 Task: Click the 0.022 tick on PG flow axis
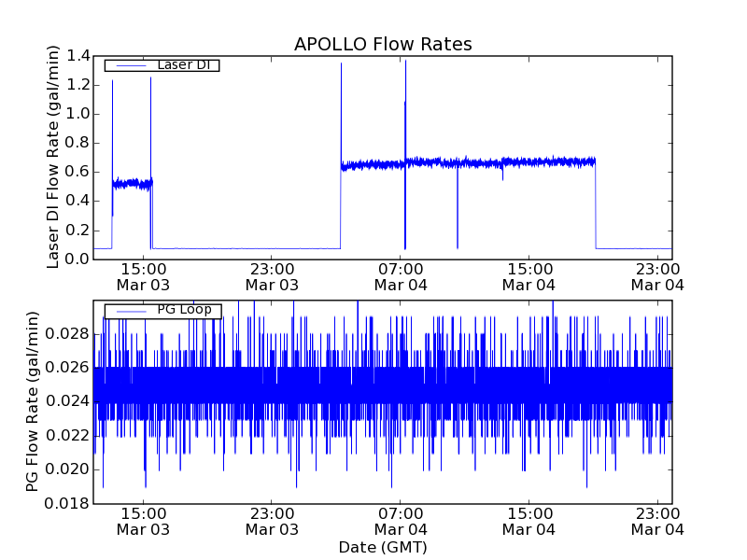coord(67,436)
